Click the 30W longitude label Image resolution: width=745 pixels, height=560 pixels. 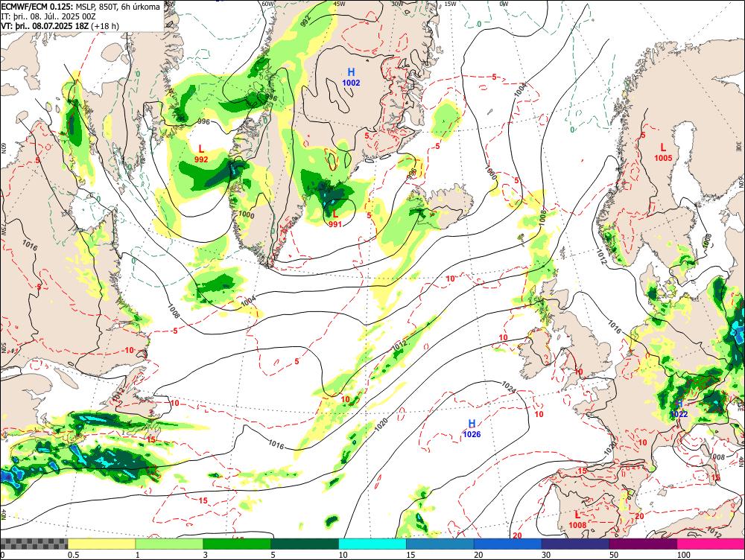click(x=397, y=3)
